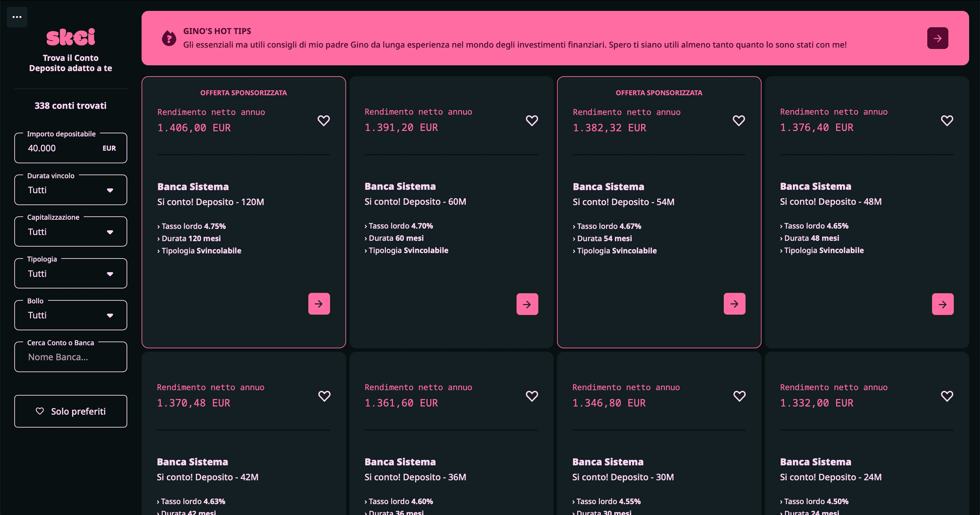This screenshot has width=980, height=515.
Task: Open details arrow for Deposito - 54M card
Action: tap(734, 304)
